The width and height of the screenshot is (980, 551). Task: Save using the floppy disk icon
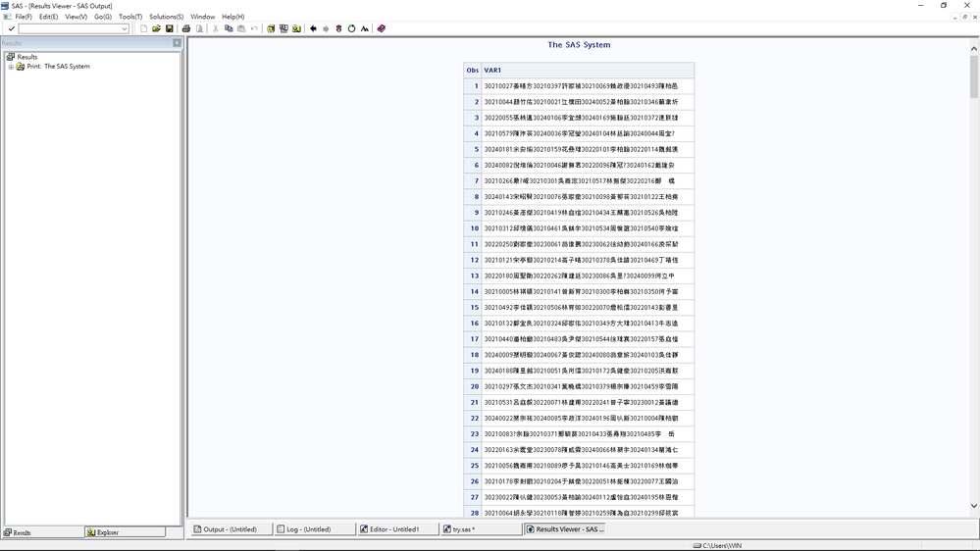pos(170,28)
